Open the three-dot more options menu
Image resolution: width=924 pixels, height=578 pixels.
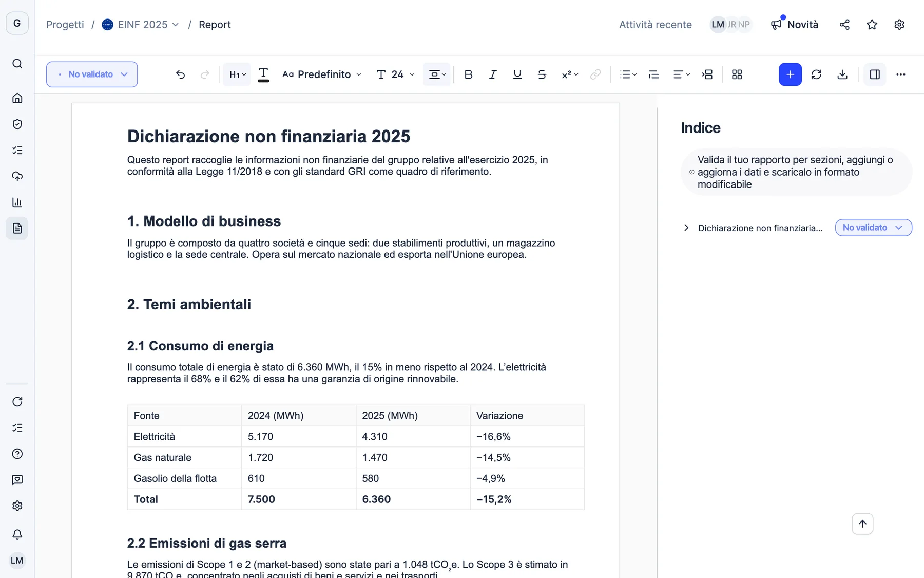point(901,74)
